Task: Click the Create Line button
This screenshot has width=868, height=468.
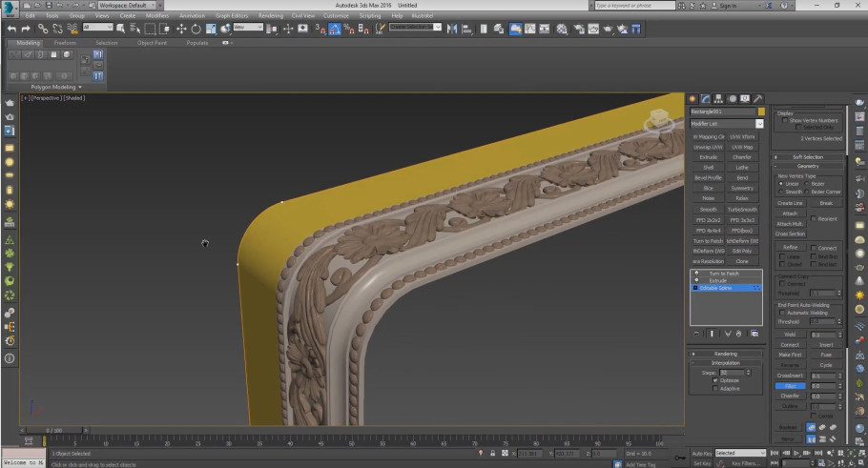Action: pos(790,203)
